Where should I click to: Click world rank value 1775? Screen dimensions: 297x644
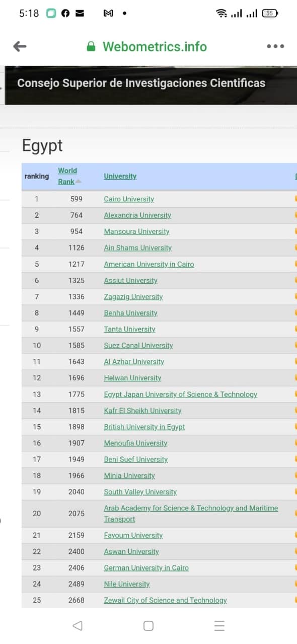point(77,394)
